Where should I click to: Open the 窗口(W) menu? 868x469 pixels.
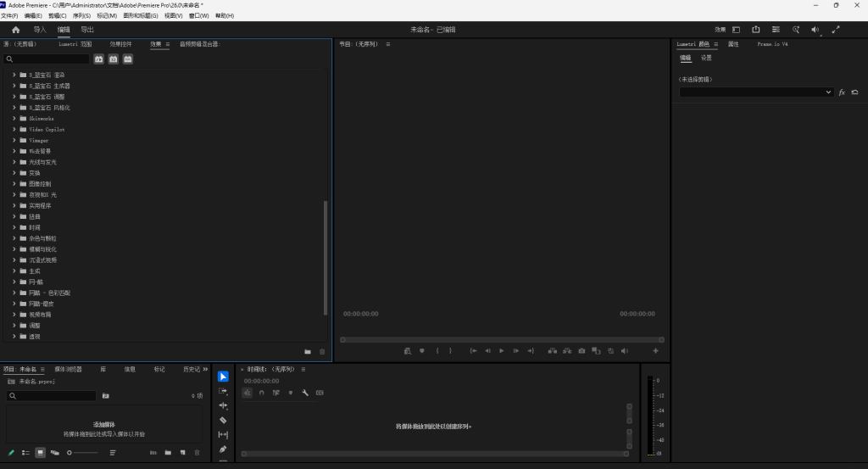[198, 15]
